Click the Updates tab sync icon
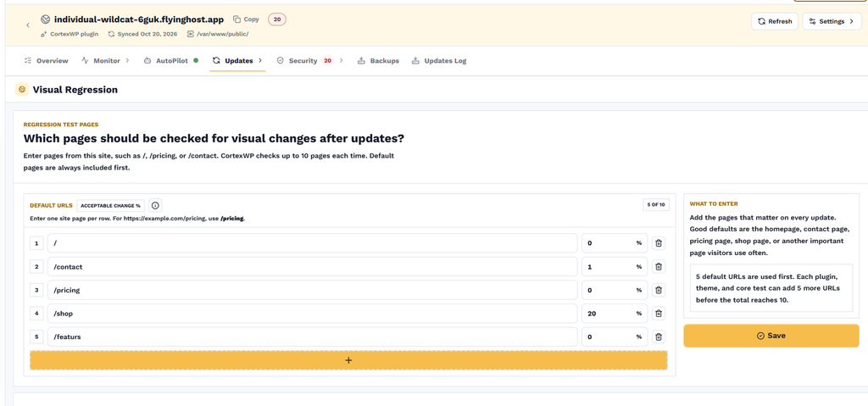Screen dimensions: 868x406 [x=216, y=61]
